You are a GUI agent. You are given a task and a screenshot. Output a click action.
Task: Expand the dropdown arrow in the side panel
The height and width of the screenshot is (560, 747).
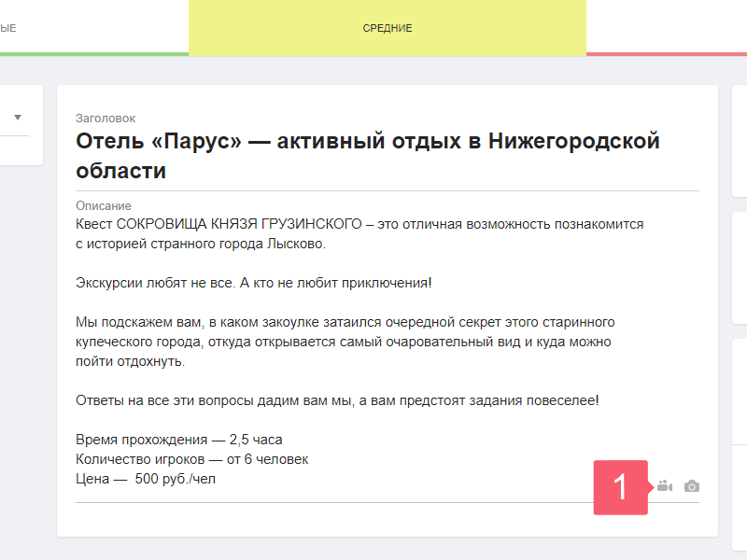18,118
